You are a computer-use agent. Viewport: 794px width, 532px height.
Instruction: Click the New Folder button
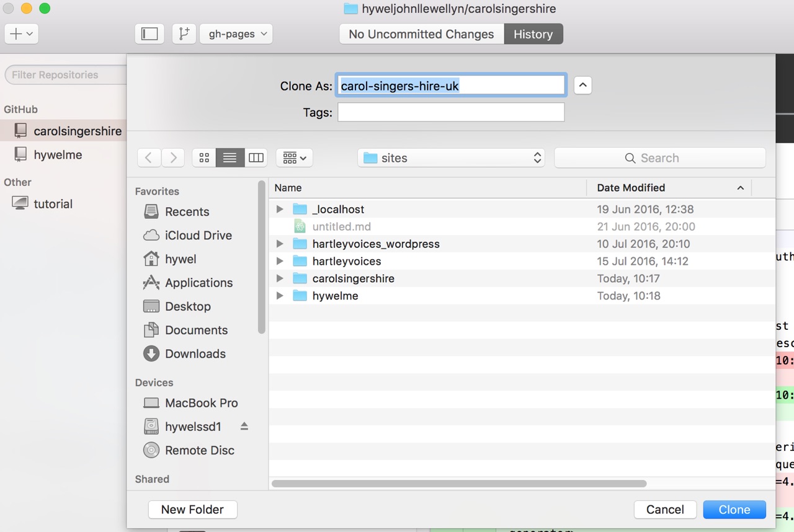(192, 509)
